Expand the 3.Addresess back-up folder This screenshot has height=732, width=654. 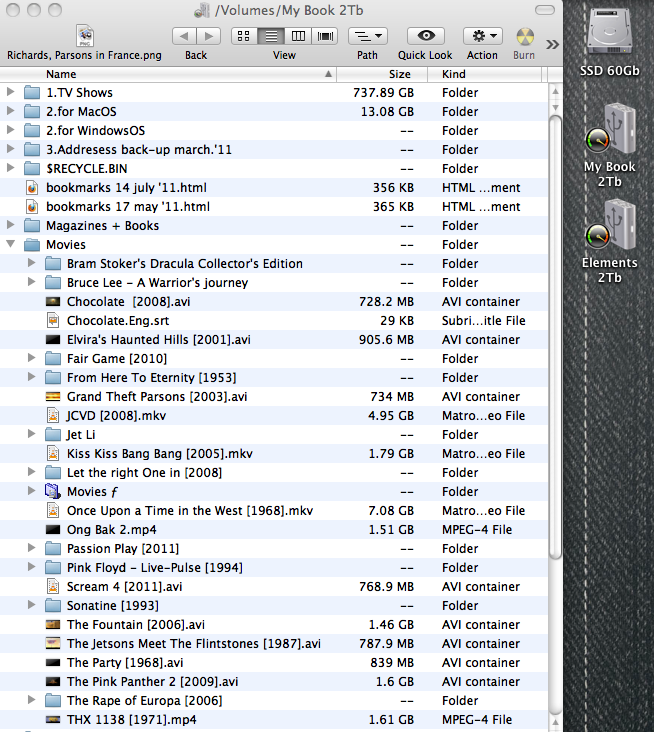tap(10, 149)
